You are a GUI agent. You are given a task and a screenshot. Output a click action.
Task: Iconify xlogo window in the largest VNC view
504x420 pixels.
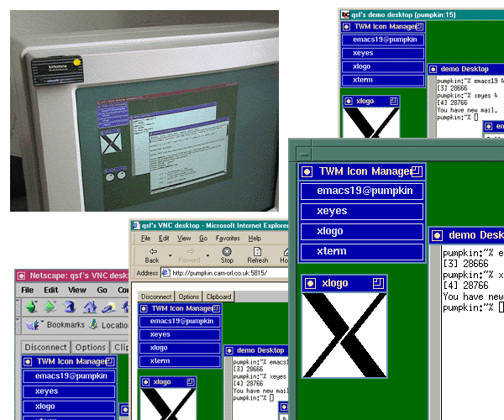coord(308,283)
